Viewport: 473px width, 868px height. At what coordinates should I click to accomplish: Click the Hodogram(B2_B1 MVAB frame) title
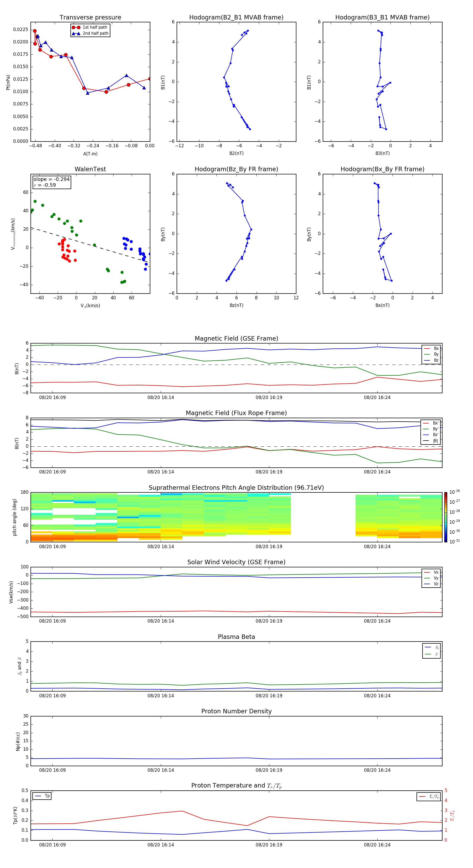pyautogui.click(x=236, y=18)
